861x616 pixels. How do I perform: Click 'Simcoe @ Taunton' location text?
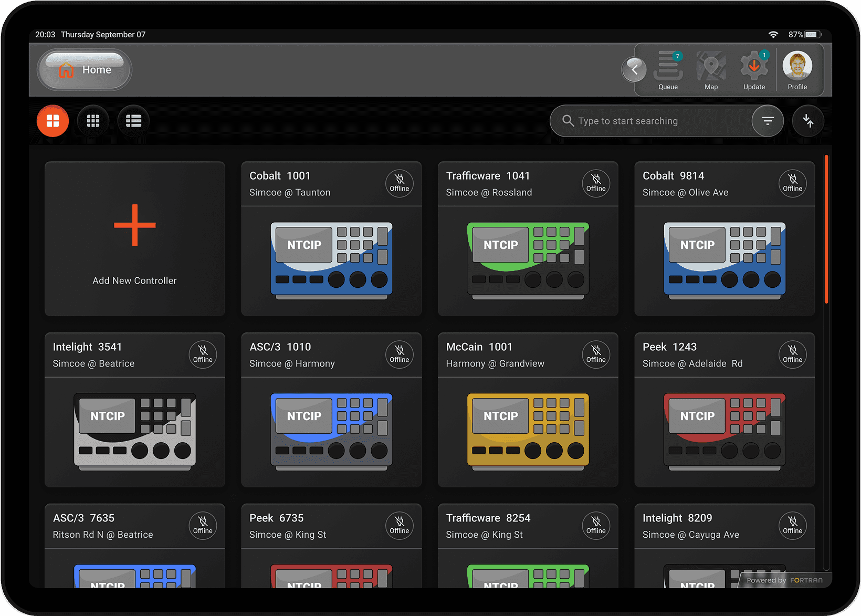click(290, 193)
